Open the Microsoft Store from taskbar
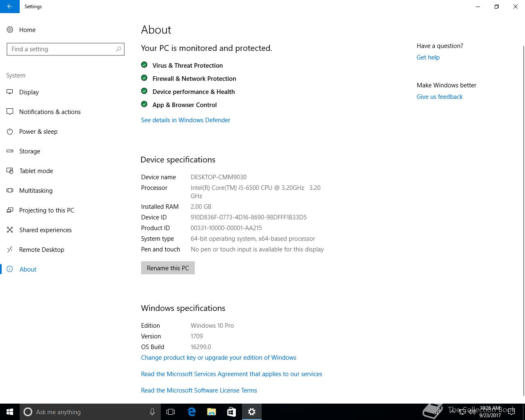This screenshot has height=420, width=525. click(x=231, y=412)
